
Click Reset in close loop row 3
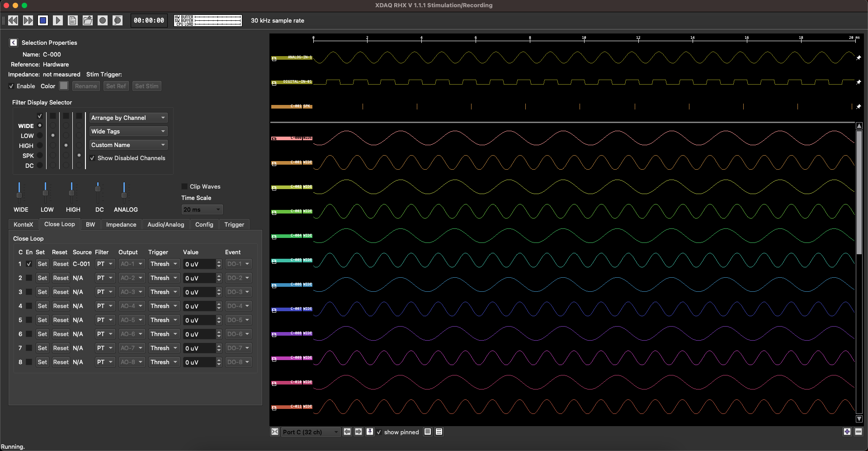point(61,292)
